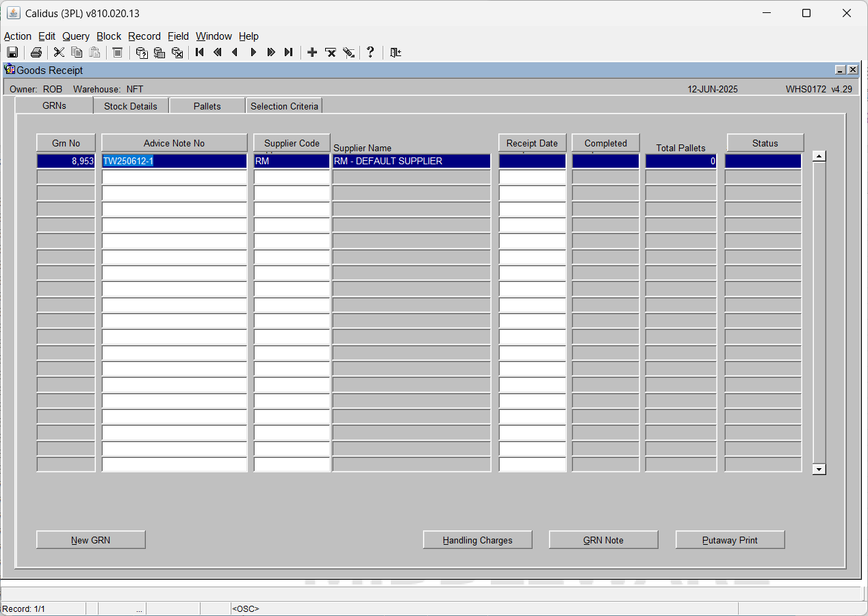The image size is (868, 616).
Task: Click the Handling Charges button
Action: click(478, 540)
